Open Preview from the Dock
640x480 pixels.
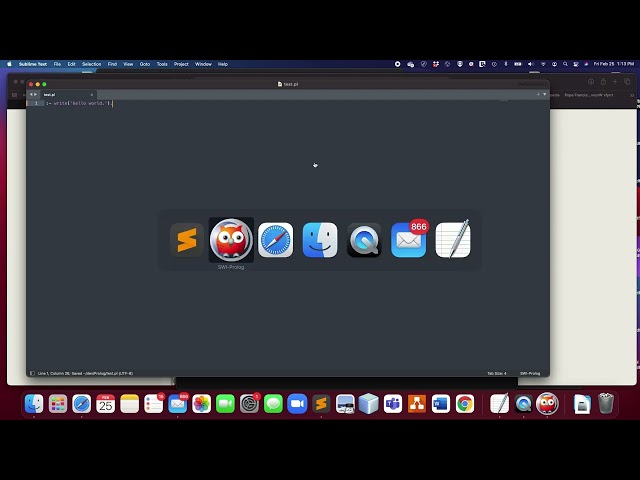(x=345, y=404)
